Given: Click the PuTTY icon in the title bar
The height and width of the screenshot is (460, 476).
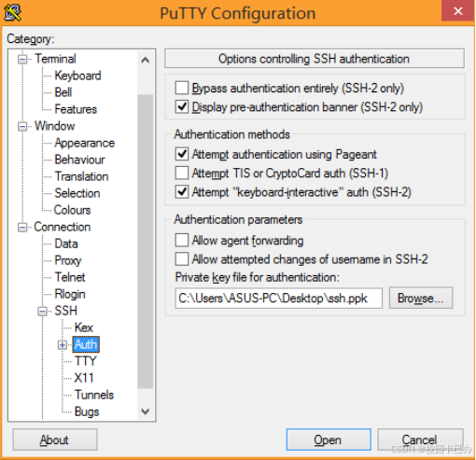Looking at the screenshot, I should [12, 13].
